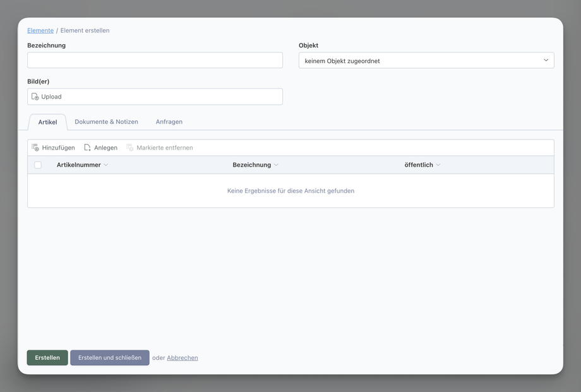
Task: Click the Upload file icon
Action: pos(35,97)
